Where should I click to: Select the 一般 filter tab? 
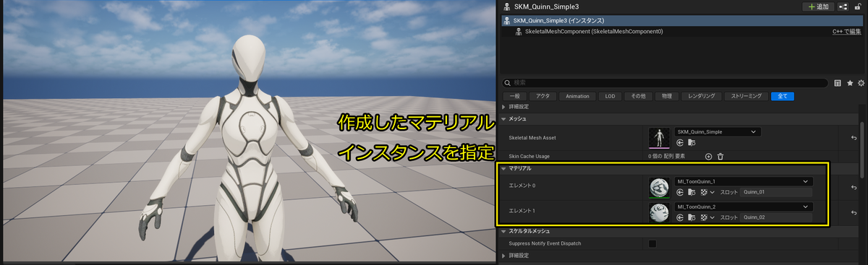point(515,96)
